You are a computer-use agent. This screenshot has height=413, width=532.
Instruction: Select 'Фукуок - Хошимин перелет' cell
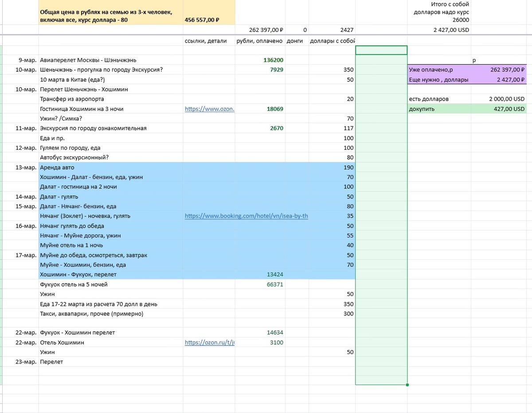point(111,333)
